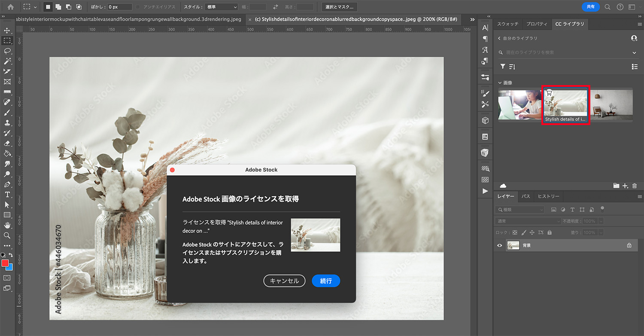The height and width of the screenshot is (336, 644).
Task: Select the Frame tool
Action: pyautogui.click(x=7, y=82)
